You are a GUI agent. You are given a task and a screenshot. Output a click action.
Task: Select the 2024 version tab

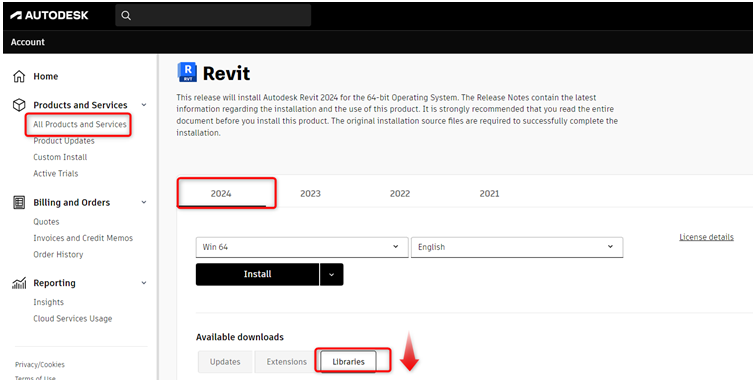pyautogui.click(x=221, y=194)
